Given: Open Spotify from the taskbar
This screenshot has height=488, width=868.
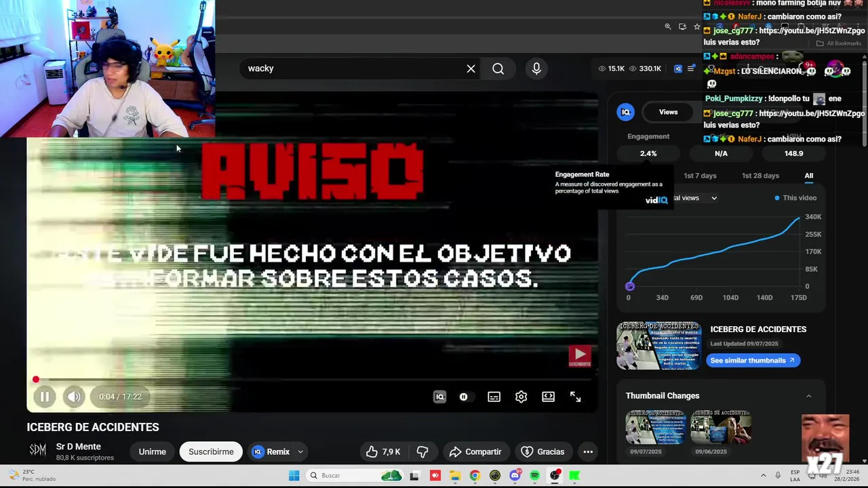Looking at the screenshot, I should (534, 476).
